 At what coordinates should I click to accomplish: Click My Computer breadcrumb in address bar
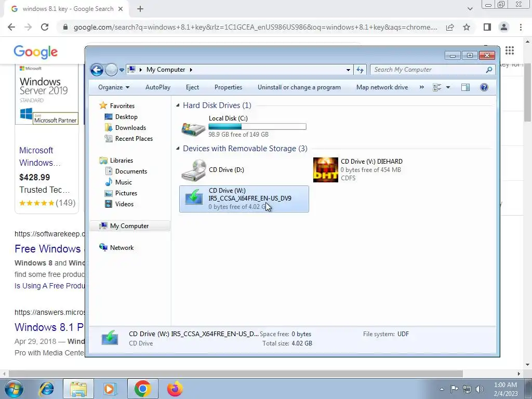166,70
